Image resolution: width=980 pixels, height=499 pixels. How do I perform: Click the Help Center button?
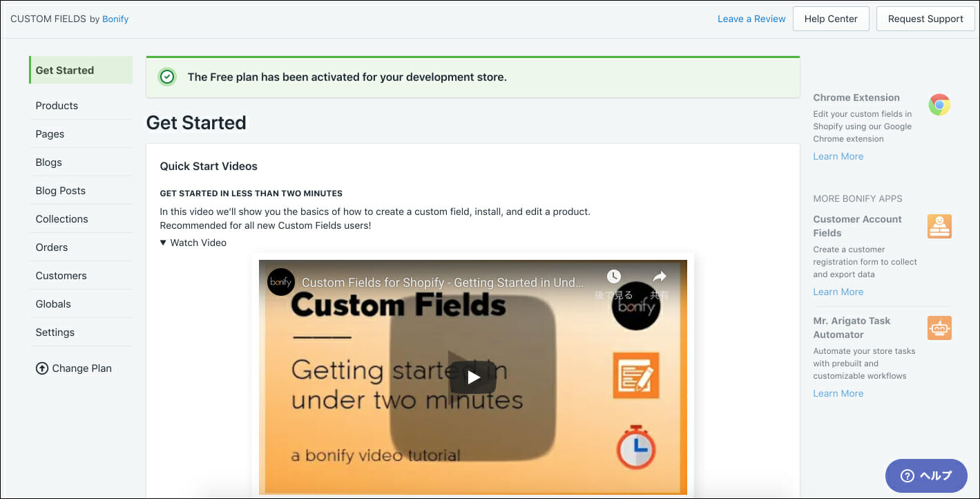coord(831,19)
